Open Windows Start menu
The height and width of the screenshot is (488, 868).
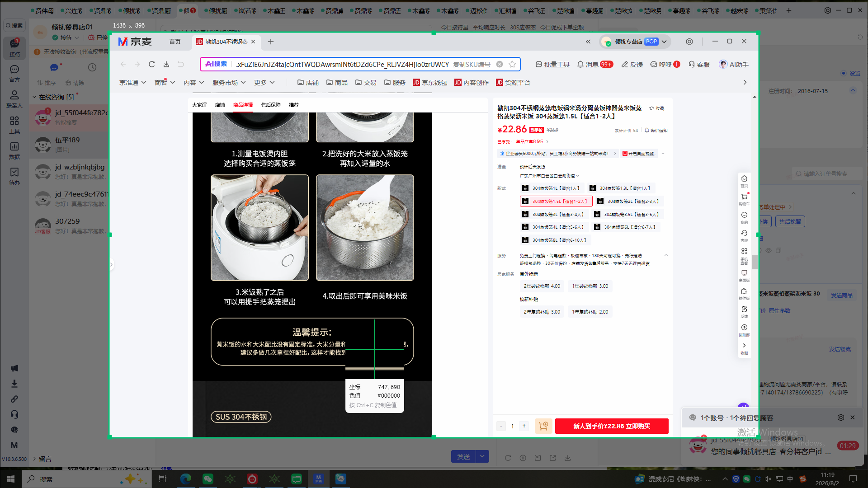coord(11,479)
